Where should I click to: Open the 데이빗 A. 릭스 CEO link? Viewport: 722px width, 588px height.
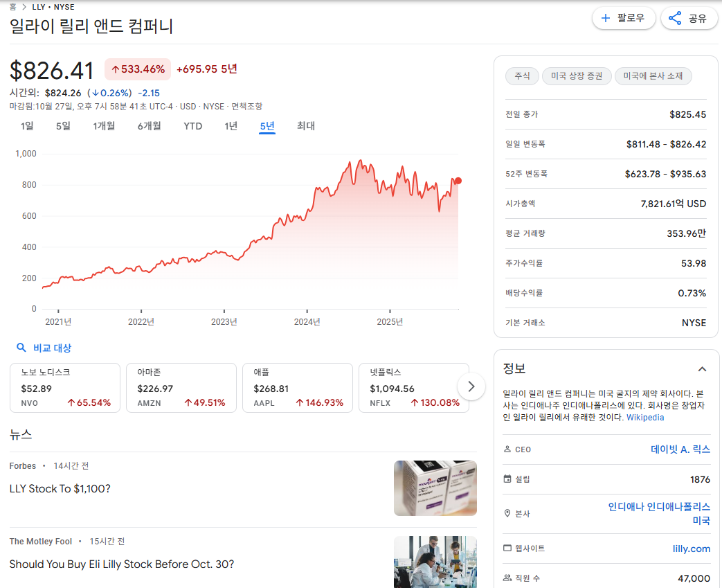680,449
